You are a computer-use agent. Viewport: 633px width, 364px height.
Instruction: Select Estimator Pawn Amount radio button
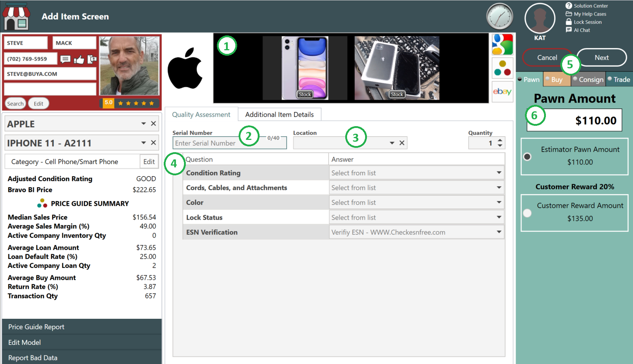pyautogui.click(x=527, y=157)
